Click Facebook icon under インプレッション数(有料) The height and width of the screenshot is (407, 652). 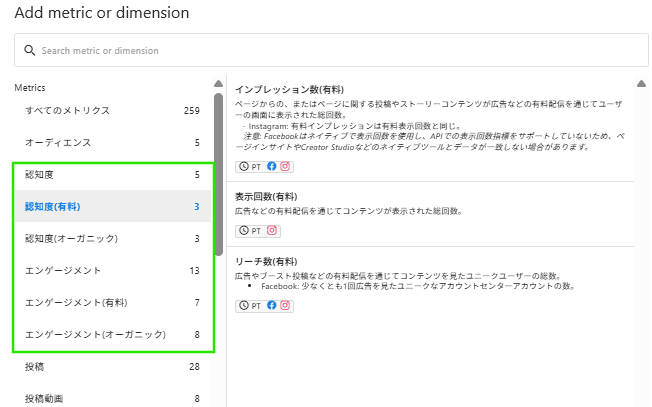(x=272, y=166)
